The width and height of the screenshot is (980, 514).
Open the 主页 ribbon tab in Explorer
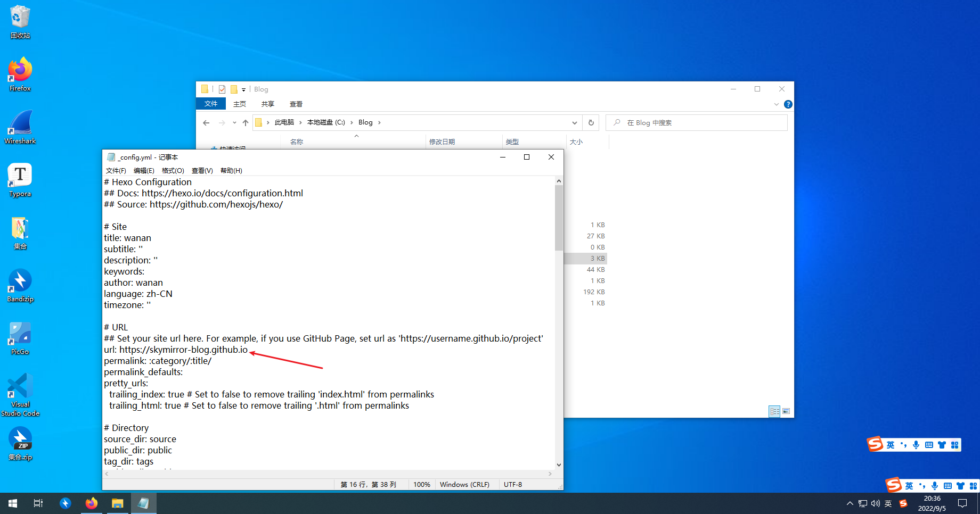pos(240,104)
